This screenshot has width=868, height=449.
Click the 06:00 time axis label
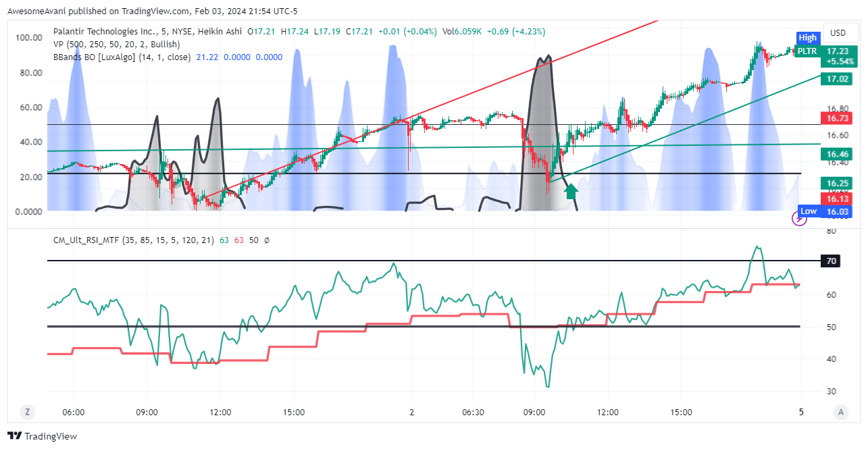pos(73,412)
